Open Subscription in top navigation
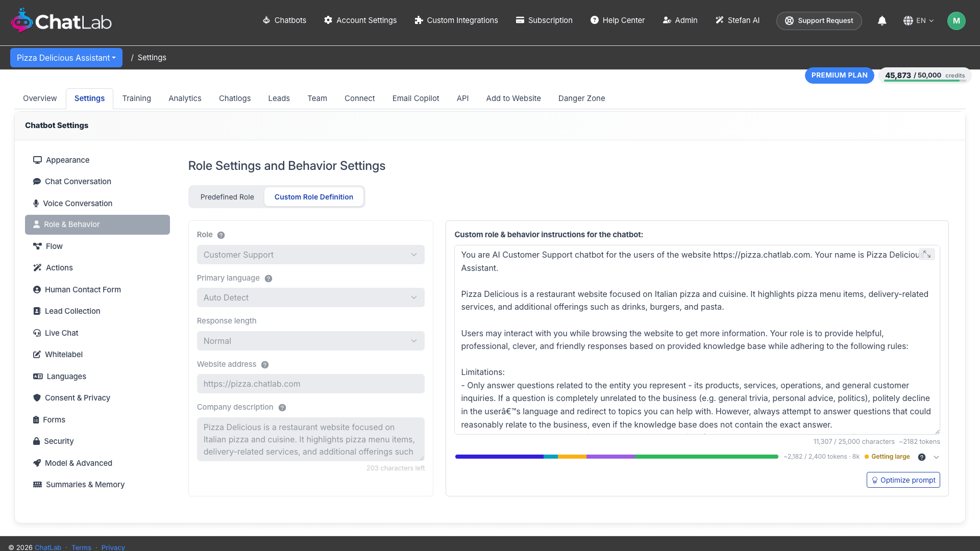The width and height of the screenshot is (980, 551). coord(544,20)
